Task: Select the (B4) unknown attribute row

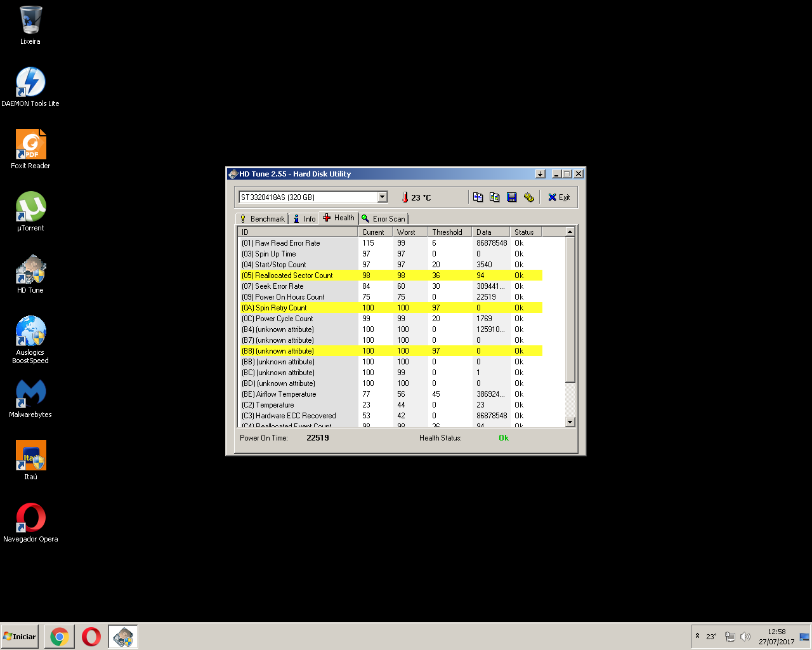Action: (x=390, y=329)
